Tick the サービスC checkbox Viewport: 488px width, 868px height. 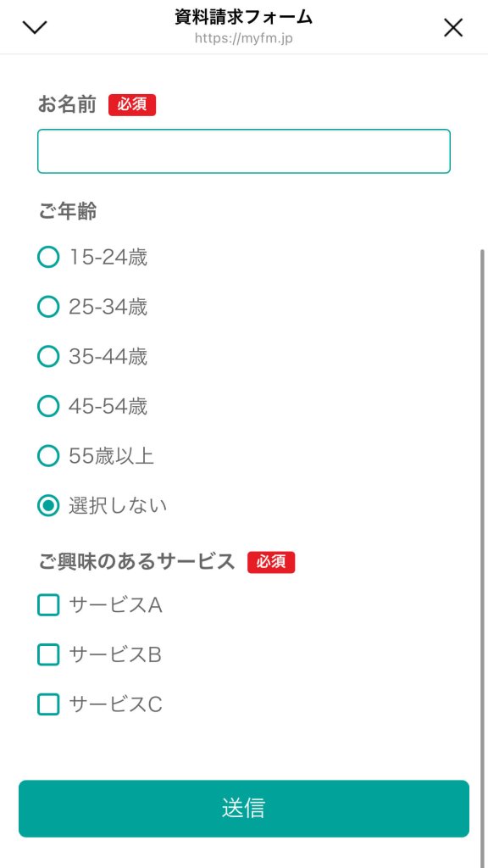pyautogui.click(x=48, y=704)
